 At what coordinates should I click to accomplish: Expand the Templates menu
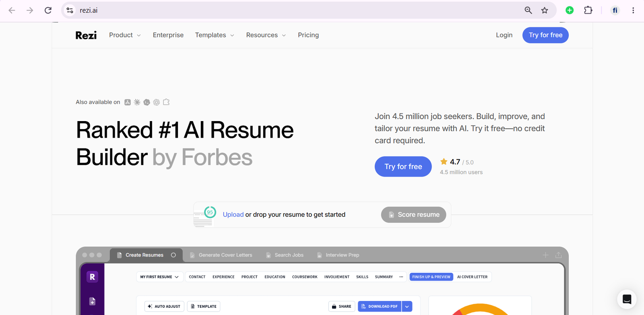click(215, 35)
